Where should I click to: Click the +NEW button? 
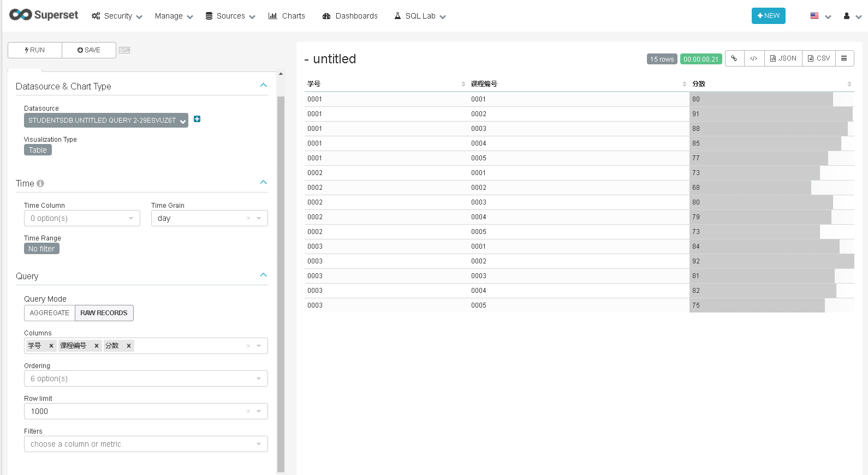(768, 16)
